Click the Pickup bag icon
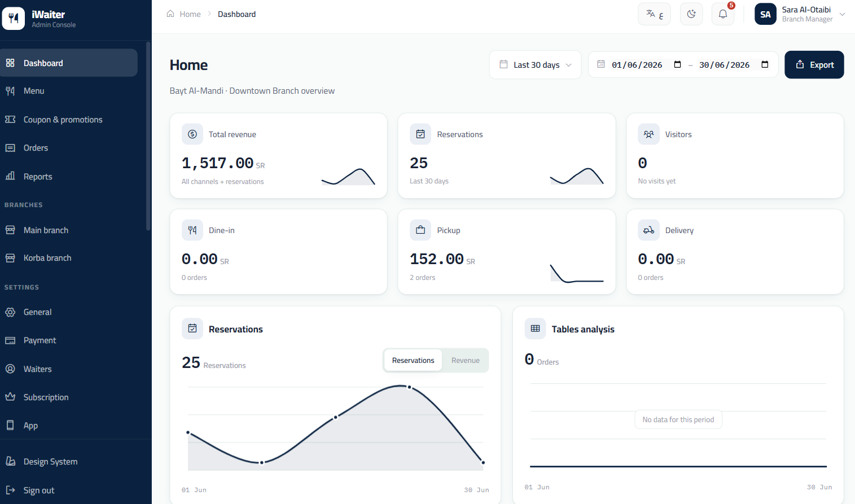The height and width of the screenshot is (504, 855). tap(420, 230)
